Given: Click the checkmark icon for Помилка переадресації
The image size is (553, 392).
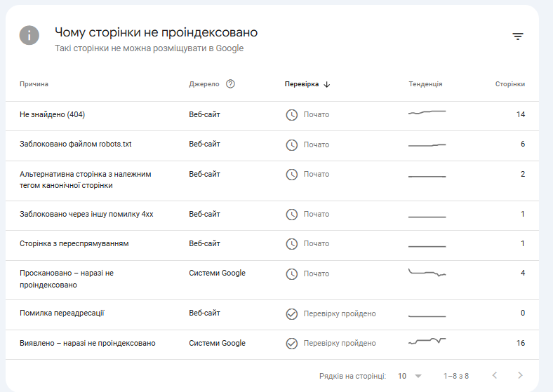Looking at the screenshot, I should click(x=292, y=314).
